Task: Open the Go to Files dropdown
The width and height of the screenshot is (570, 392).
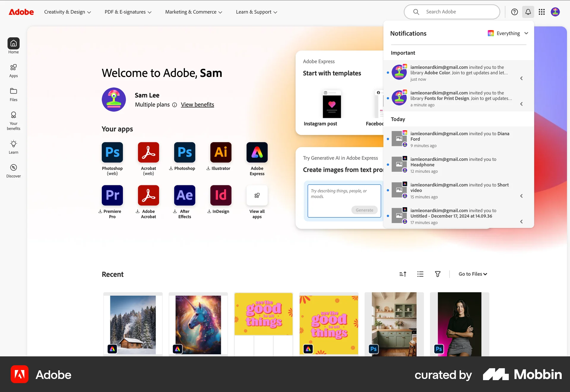Action: click(472, 274)
